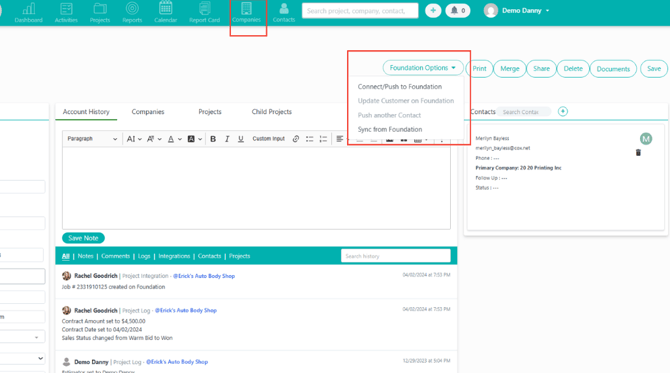This screenshot has height=373, width=670.
Task: Click the Save button
Action: (x=654, y=69)
